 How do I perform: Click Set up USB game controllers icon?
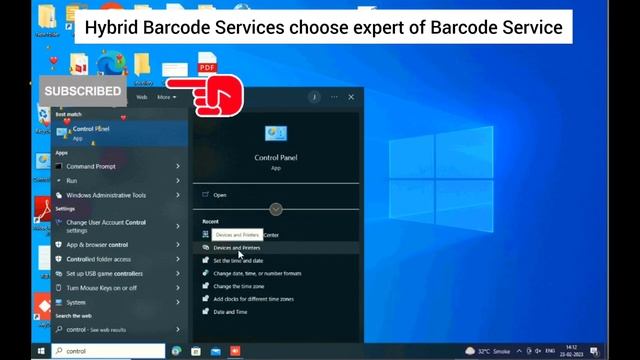pyautogui.click(x=59, y=273)
